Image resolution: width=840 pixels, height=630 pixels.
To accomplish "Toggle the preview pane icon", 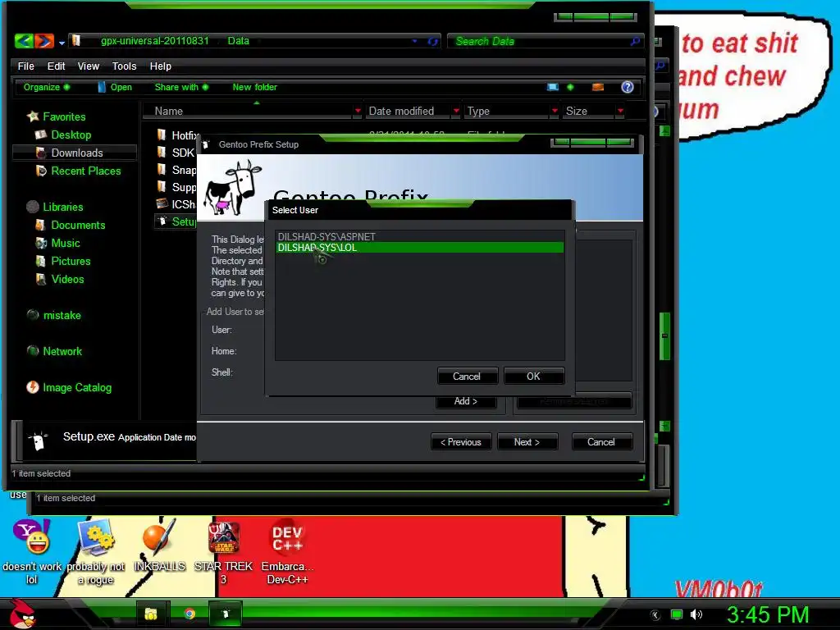I will click(x=598, y=87).
